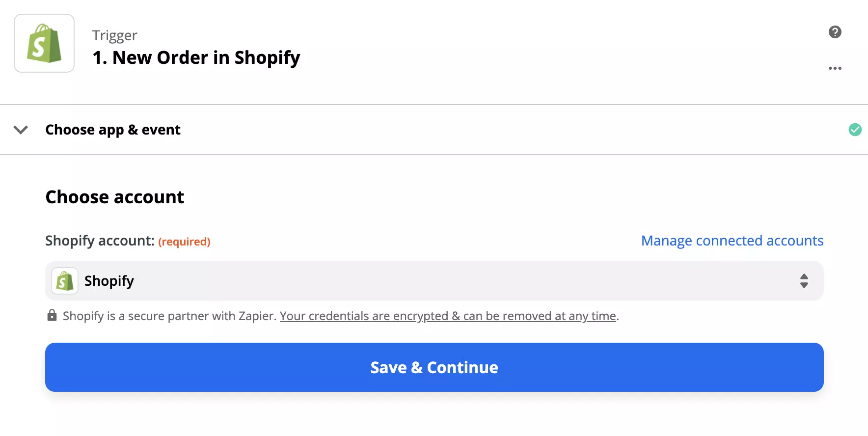
Task: Click the Choose account heading
Action: [114, 196]
